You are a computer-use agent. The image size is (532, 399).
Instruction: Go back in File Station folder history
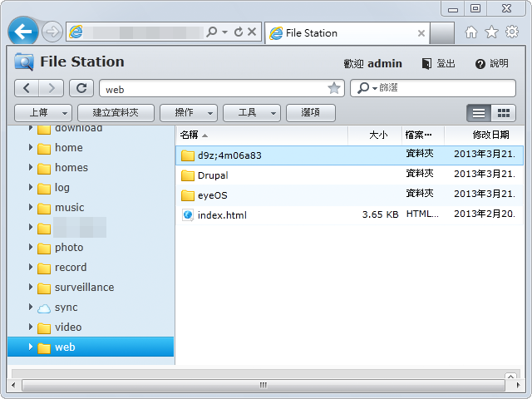pos(27,88)
